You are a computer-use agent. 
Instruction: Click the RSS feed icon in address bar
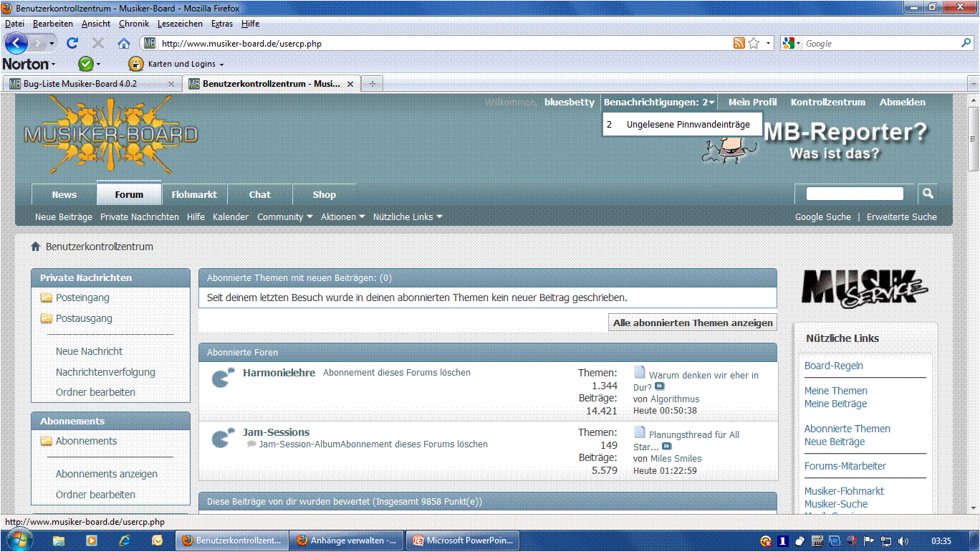739,43
